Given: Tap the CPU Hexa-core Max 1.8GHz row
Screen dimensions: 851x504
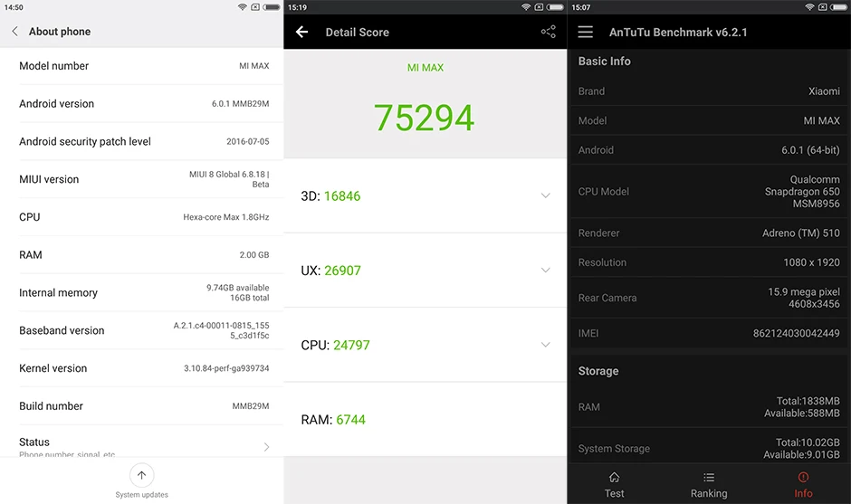Looking at the screenshot, I should pos(141,217).
